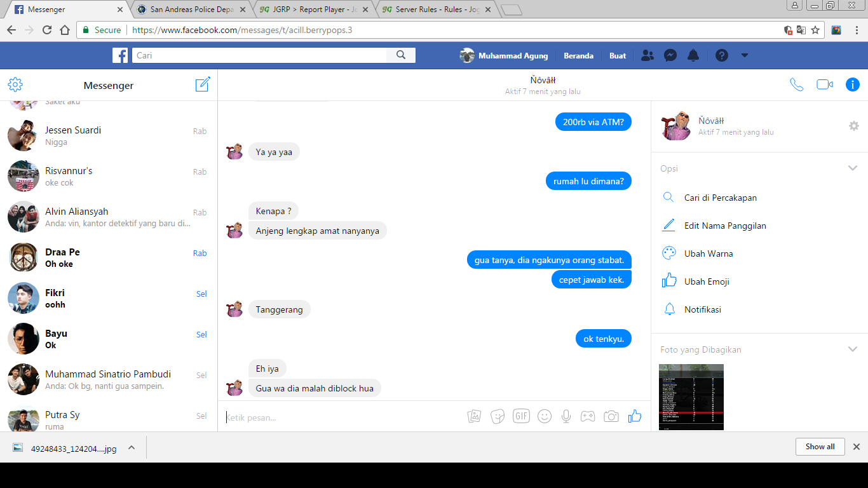The height and width of the screenshot is (488, 868).
Task: Switch to the San Andreas Police Department tab
Action: coord(192,10)
